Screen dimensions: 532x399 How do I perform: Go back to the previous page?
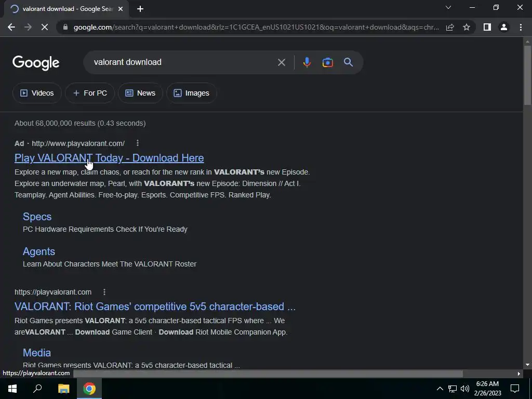[11, 27]
